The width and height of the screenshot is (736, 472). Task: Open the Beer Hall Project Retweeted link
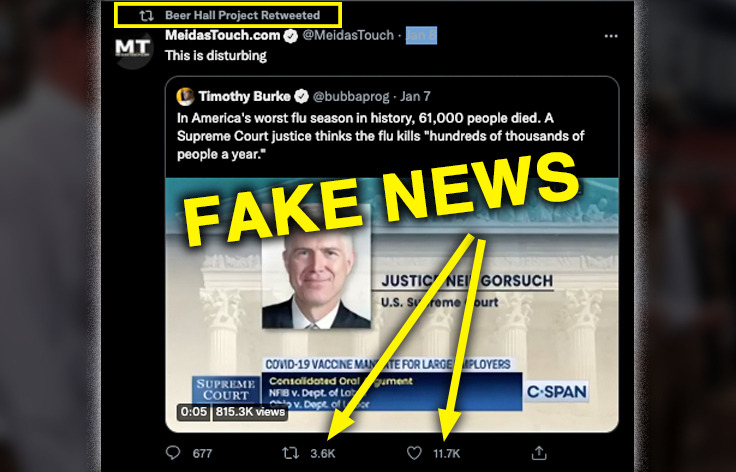click(x=242, y=15)
